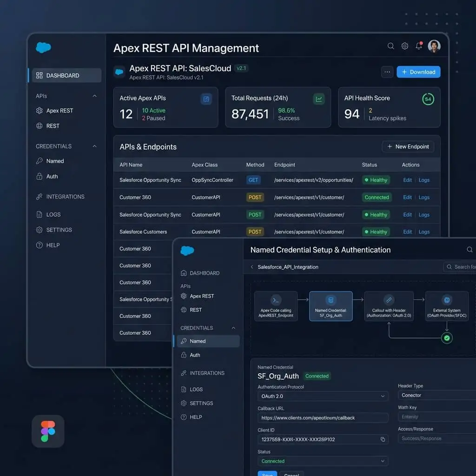Open Apex REST in front window sidebar

pos(197,296)
